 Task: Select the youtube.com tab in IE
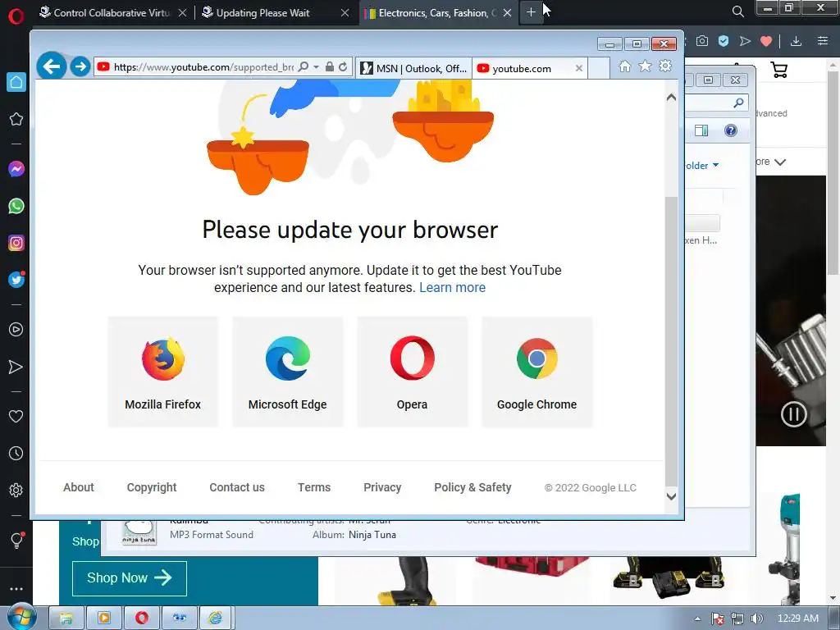523,69
